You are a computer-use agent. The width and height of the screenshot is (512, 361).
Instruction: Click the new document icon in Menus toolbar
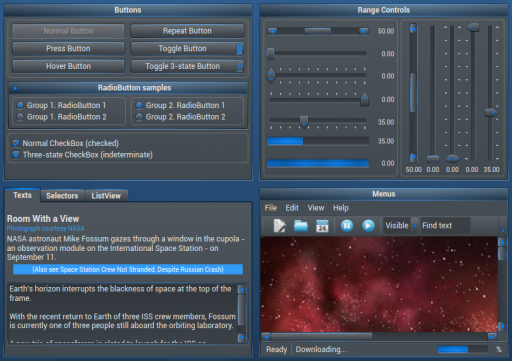pos(279,226)
